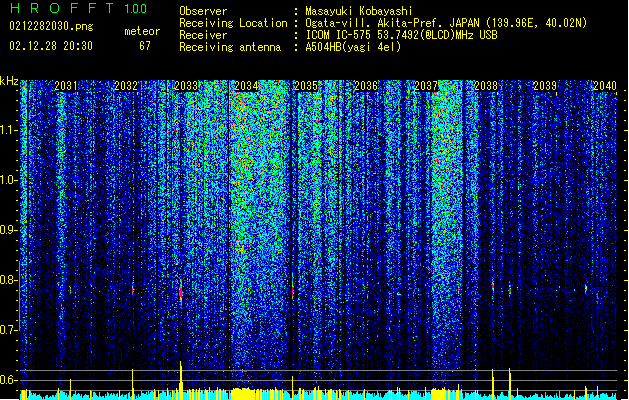Click the HROFFT title text
The image size is (629, 400).
(62, 8)
